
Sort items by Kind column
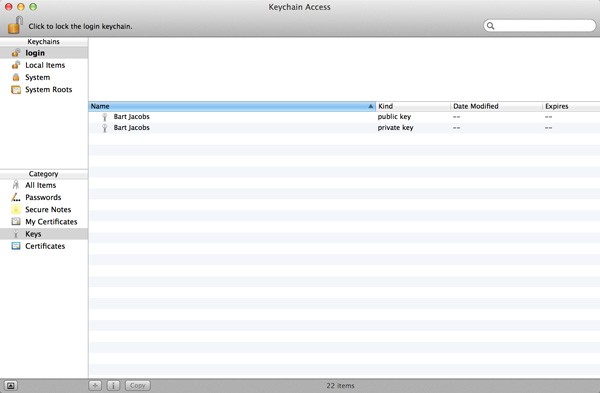(x=413, y=106)
